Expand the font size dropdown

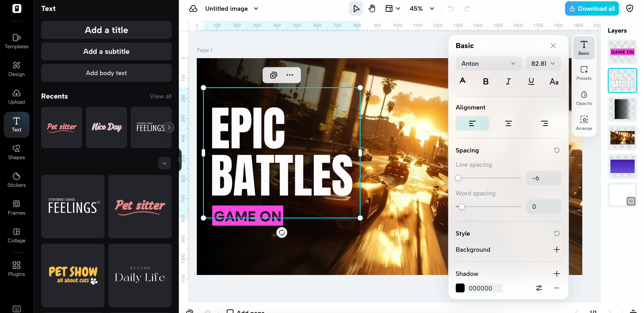click(x=543, y=63)
